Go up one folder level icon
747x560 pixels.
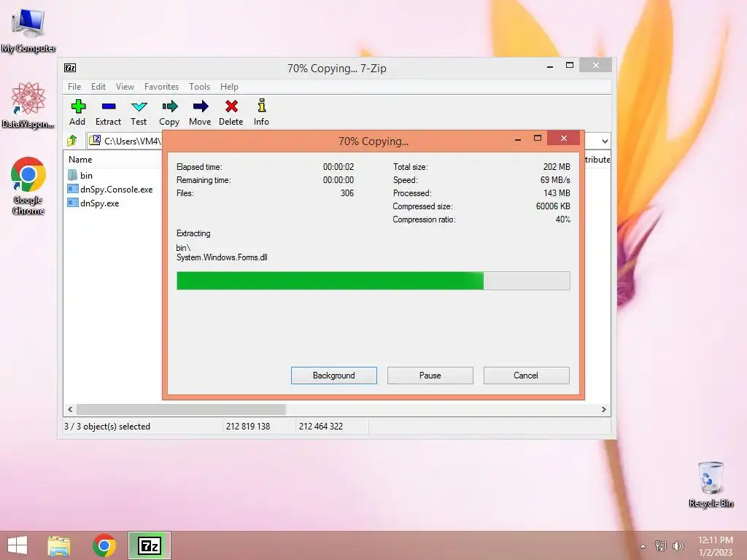72,141
